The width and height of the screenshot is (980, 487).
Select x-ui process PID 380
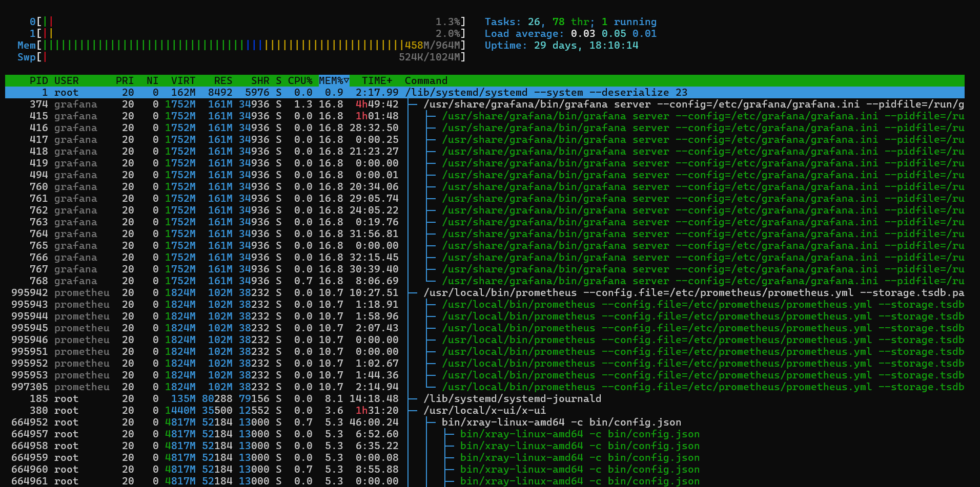tap(485, 411)
